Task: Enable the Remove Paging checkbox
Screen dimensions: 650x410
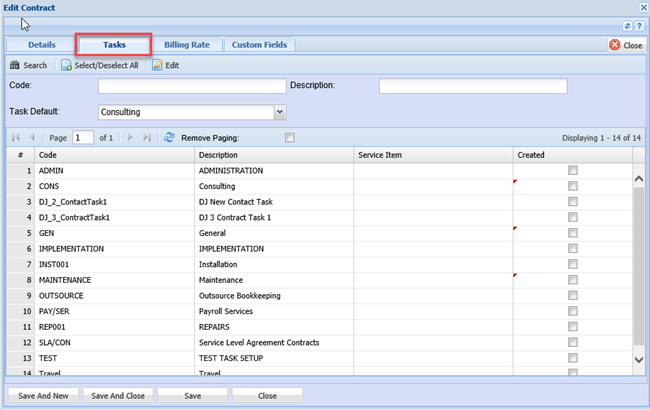Action: [290, 137]
